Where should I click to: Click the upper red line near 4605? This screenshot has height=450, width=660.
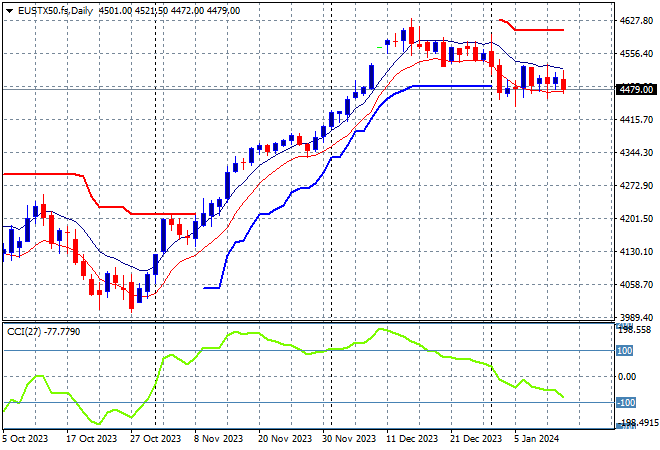(x=540, y=30)
